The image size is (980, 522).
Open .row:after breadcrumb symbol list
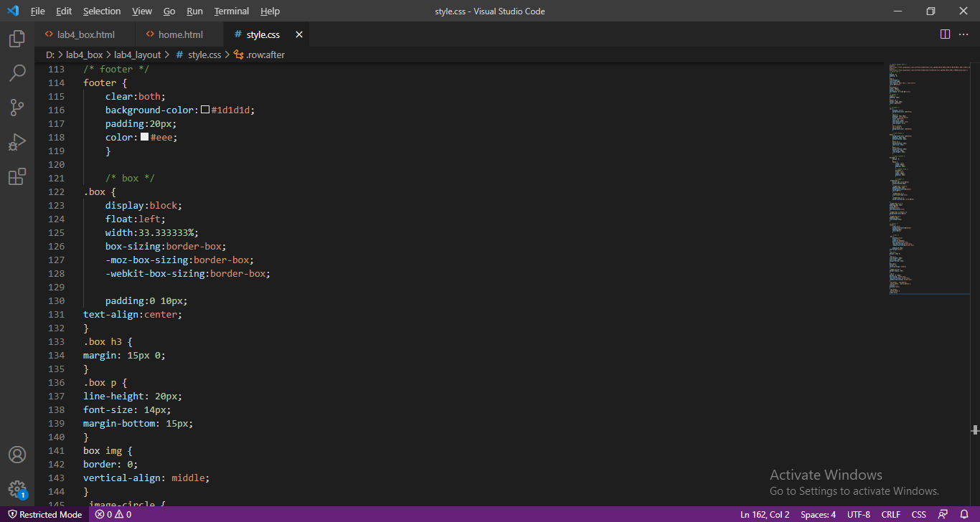[266, 54]
